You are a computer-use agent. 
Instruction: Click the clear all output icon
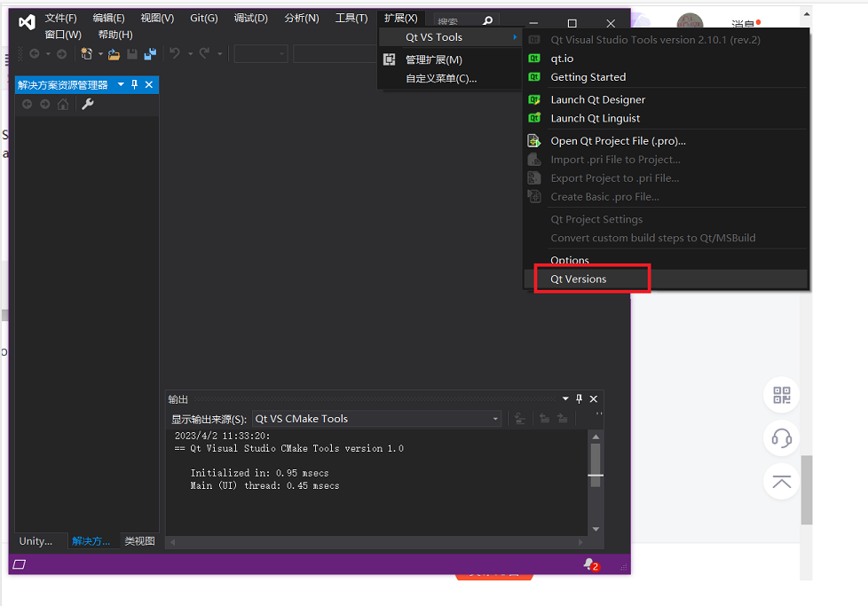point(519,419)
